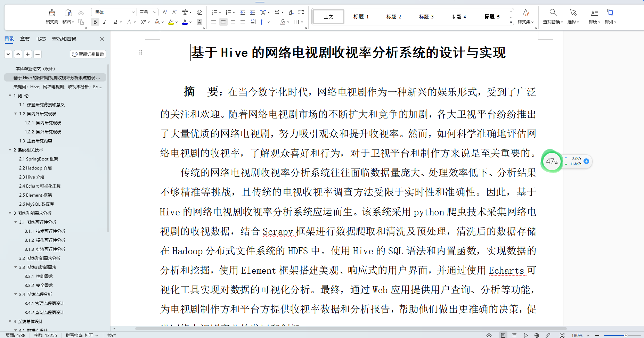Screen dimensions: 644x338
Task: Apply the 标题 5 style
Action: coord(492,17)
